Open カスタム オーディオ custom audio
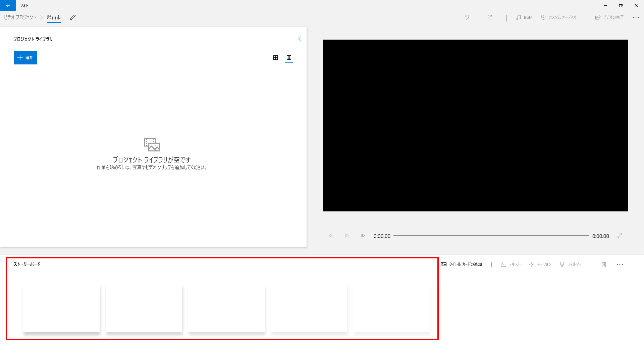The width and height of the screenshot is (644, 349). [558, 17]
